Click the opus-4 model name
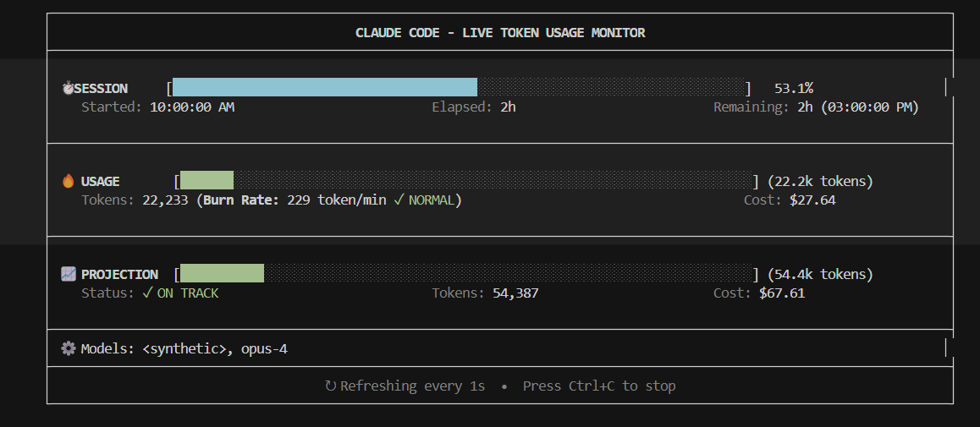The width and height of the screenshot is (980, 427). 264,348
